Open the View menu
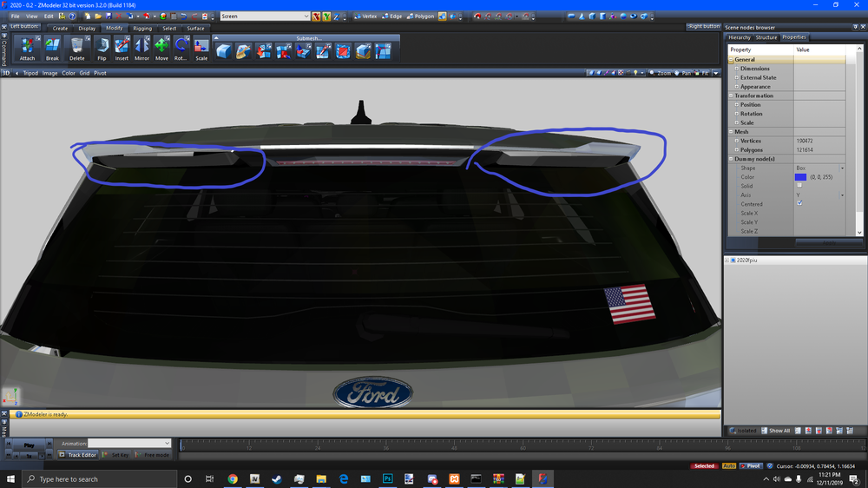 32,16
